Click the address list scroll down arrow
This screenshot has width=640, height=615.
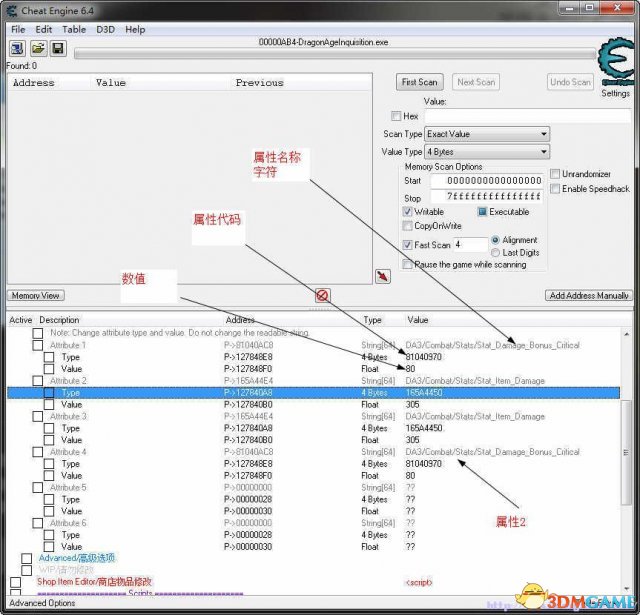point(626,588)
